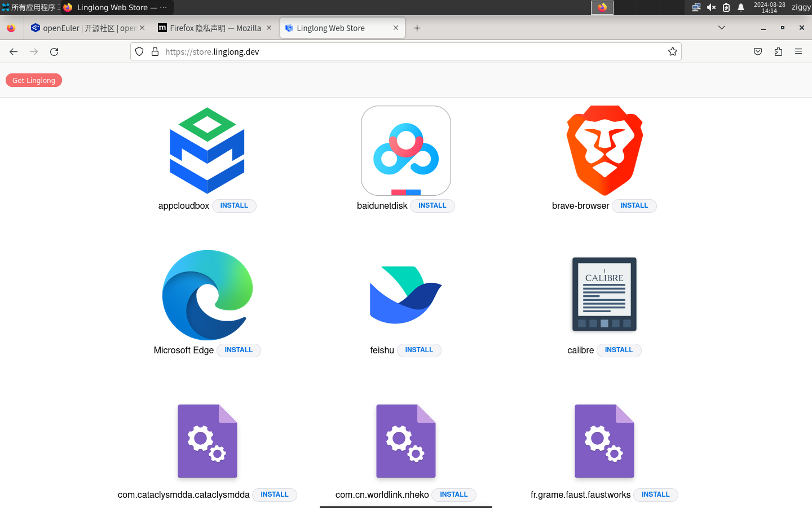The width and height of the screenshot is (812, 508).
Task: Click the Microsoft Edge logo icon
Action: pos(208,295)
